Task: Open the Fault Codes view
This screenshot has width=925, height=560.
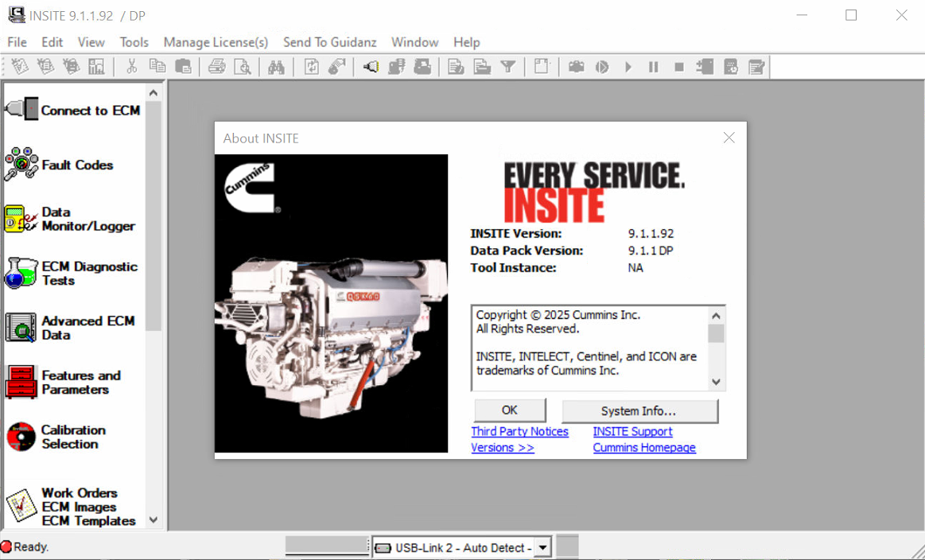Action: click(x=21, y=165)
